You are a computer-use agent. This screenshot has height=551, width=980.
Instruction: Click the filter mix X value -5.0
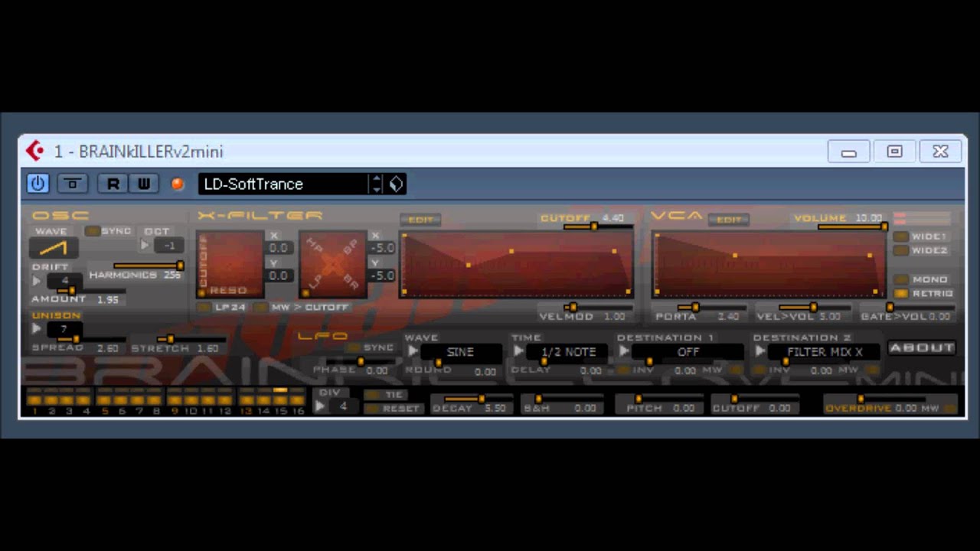[x=383, y=248]
